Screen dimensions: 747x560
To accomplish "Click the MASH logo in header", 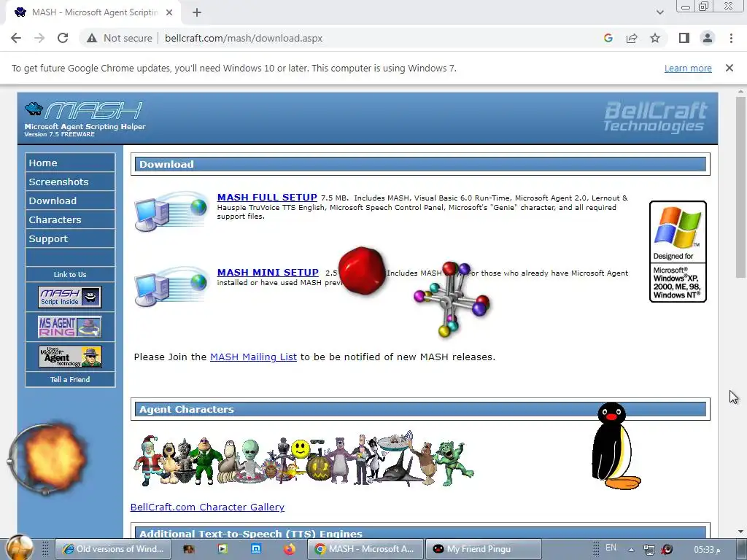I will pyautogui.click(x=85, y=119).
